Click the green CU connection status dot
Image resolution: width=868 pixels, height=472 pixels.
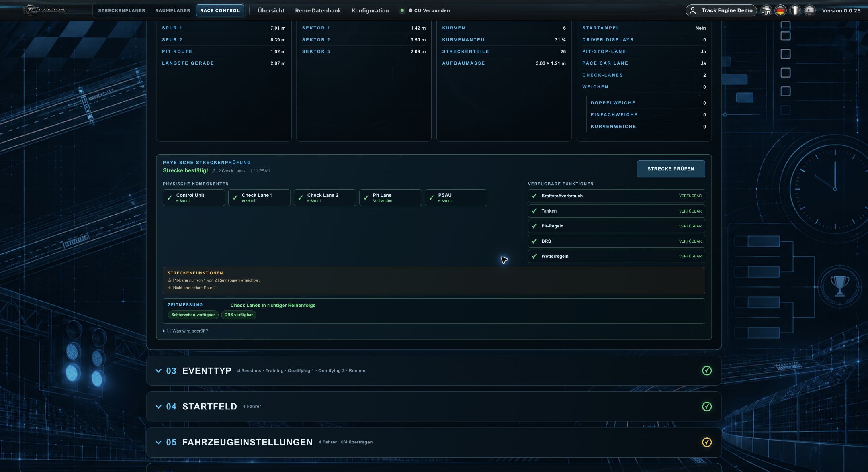click(402, 10)
